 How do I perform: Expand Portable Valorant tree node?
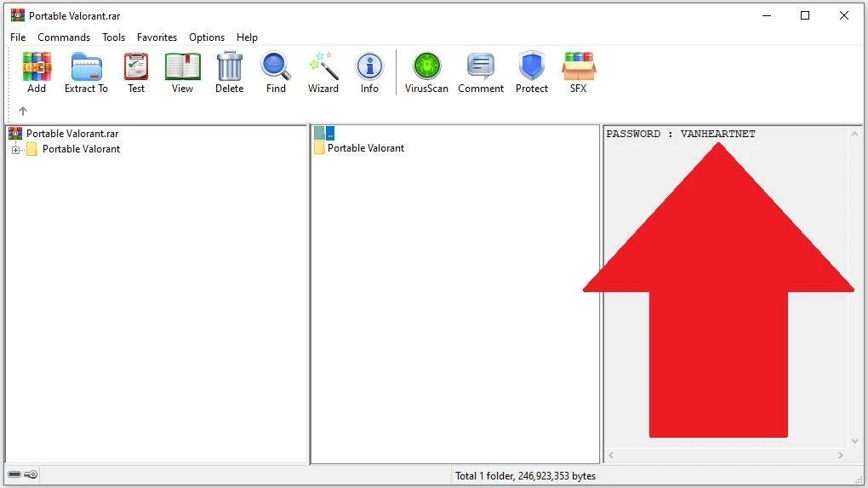(15, 150)
